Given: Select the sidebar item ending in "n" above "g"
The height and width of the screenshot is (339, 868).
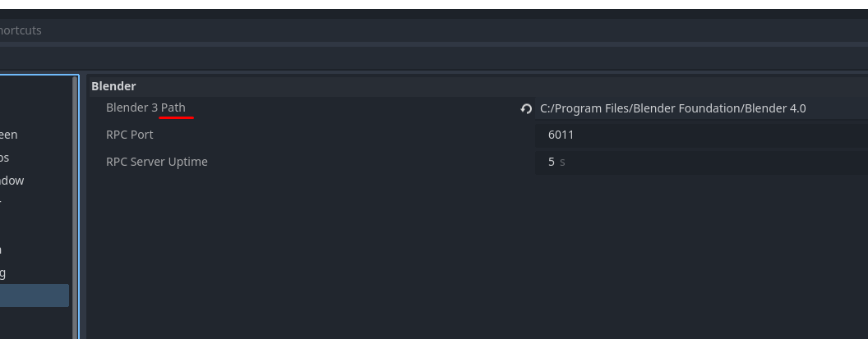Looking at the screenshot, I should point(1,250).
